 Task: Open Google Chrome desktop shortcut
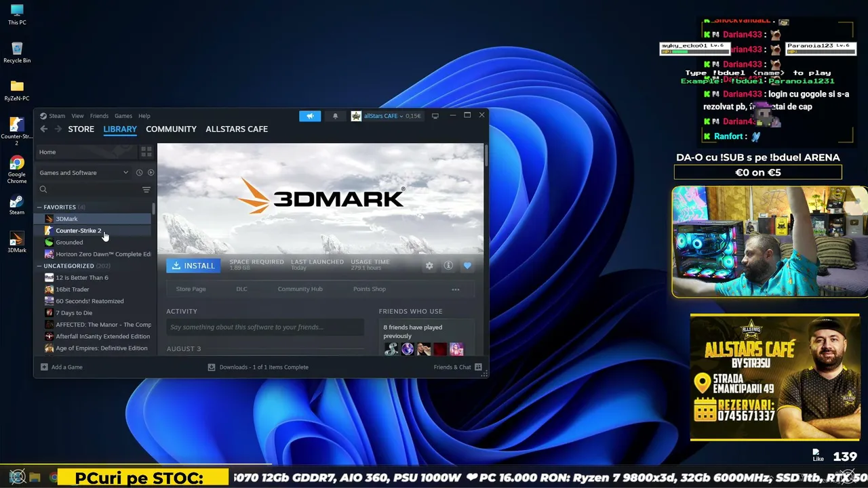pos(17,169)
